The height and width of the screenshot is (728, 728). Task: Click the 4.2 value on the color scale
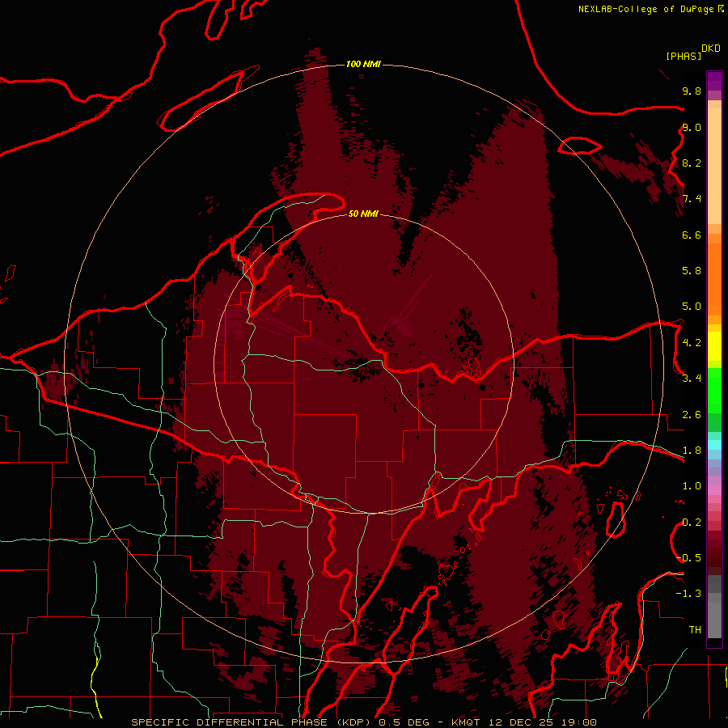tap(692, 343)
